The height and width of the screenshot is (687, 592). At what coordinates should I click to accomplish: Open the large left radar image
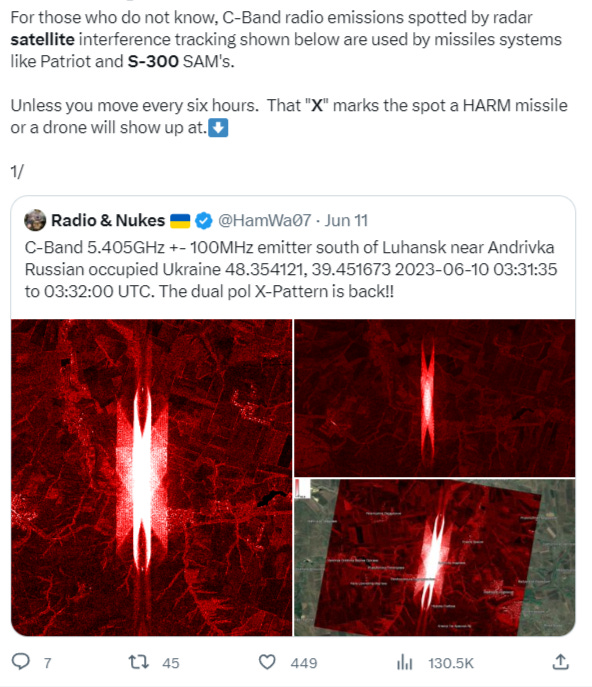click(x=152, y=477)
